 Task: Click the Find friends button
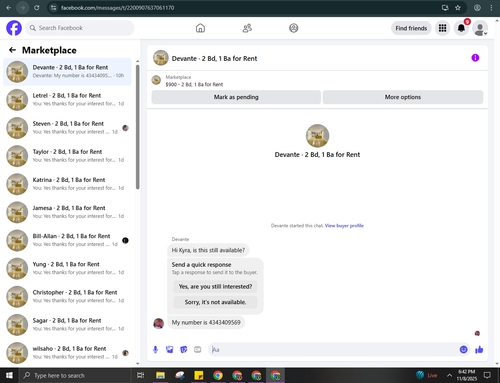coord(411,28)
